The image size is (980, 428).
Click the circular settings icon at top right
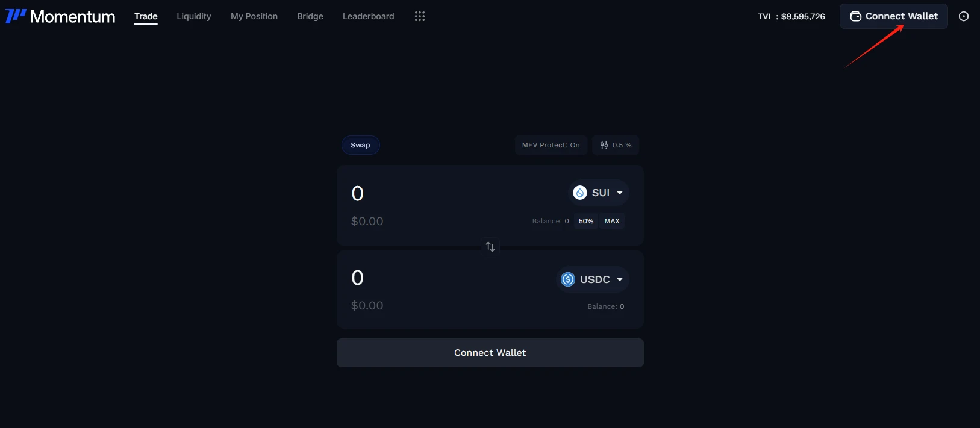pos(964,17)
